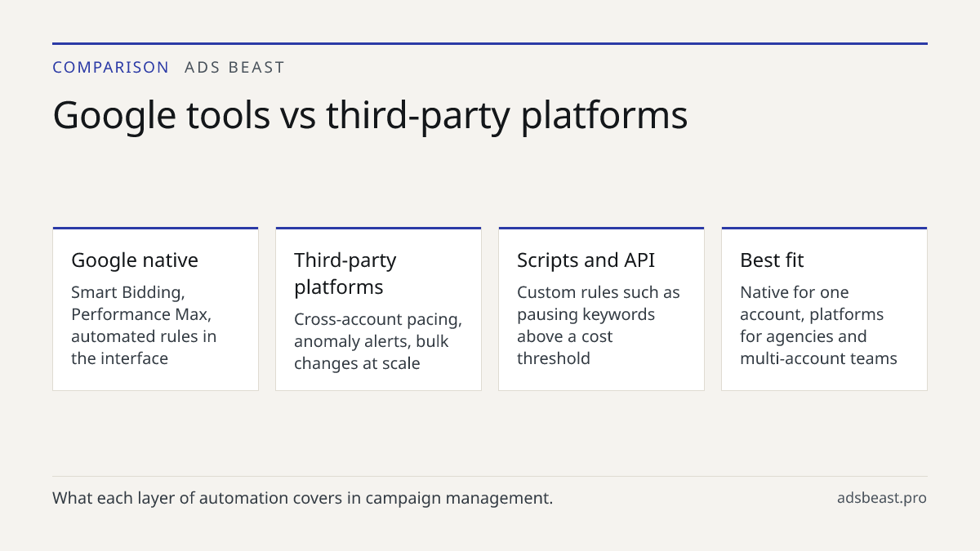Screen dimensions: 980x551
Task: Click the headline 'Google tools vs third-party platforms'
Action: click(x=370, y=115)
